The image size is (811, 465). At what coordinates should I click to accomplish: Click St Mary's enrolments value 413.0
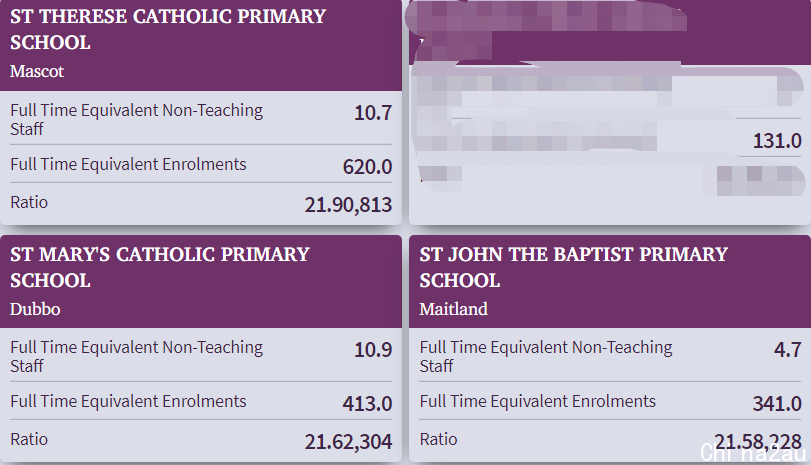[x=367, y=403]
